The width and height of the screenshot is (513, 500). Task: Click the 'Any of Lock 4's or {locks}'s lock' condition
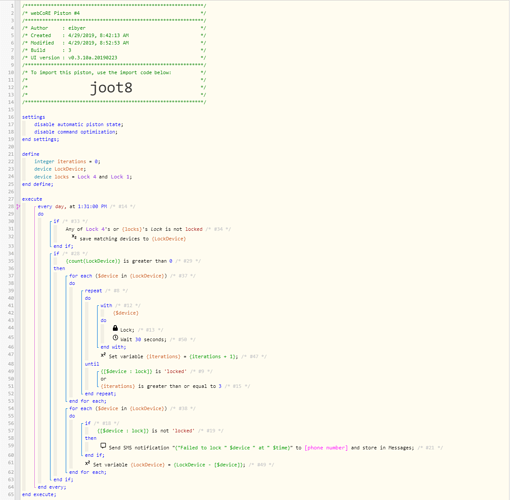(x=134, y=229)
